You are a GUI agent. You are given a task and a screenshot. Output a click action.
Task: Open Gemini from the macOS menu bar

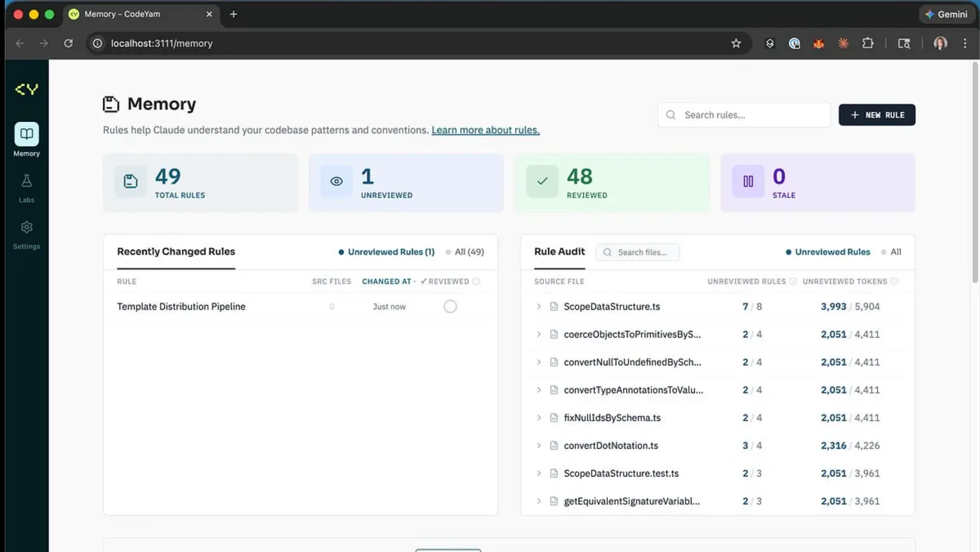[946, 14]
